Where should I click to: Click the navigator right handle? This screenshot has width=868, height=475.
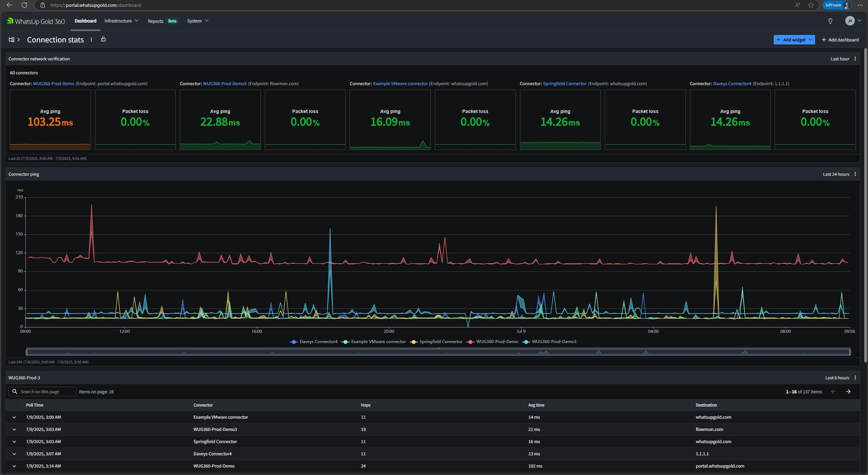point(850,352)
